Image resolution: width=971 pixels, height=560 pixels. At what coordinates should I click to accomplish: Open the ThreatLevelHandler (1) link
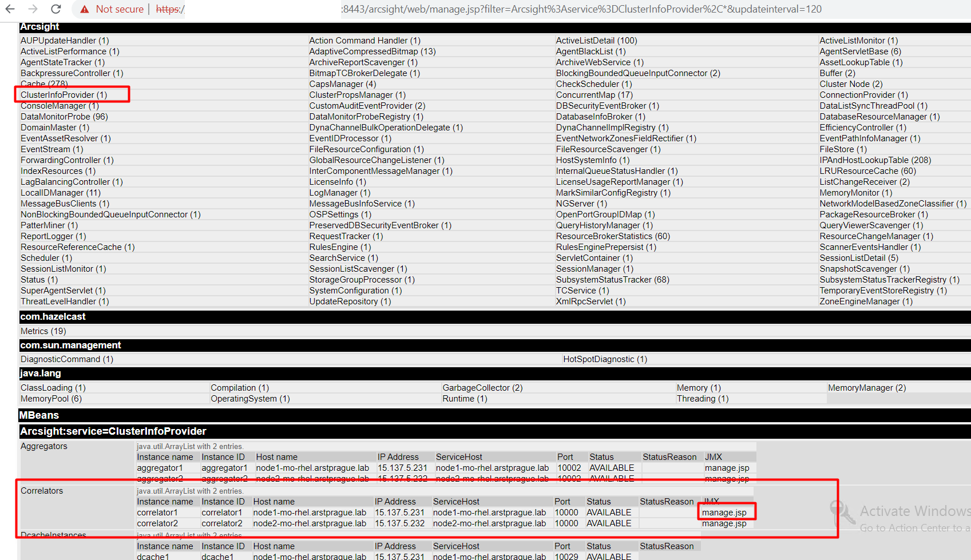pyautogui.click(x=65, y=301)
